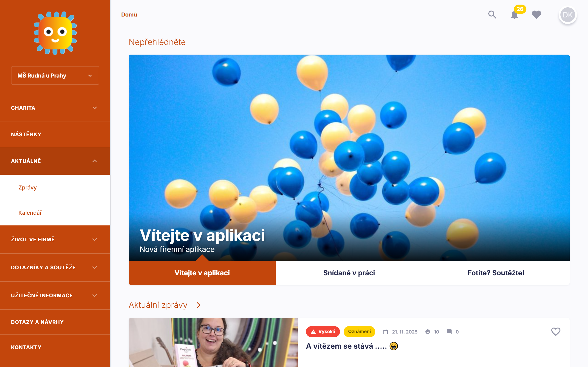588x367 pixels.
Task: Switch to the Fotíte? Soutěžte! tab
Action: 496,273
